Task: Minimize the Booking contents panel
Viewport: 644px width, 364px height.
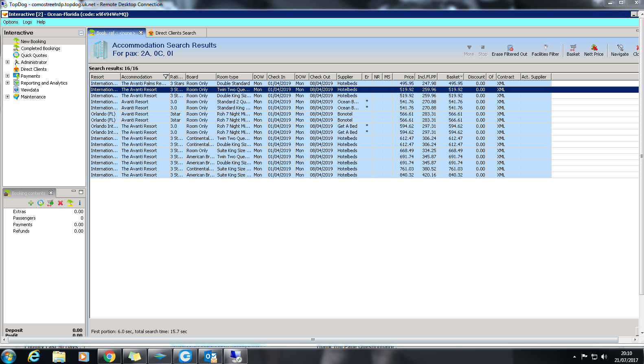Action: click(x=74, y=192)
